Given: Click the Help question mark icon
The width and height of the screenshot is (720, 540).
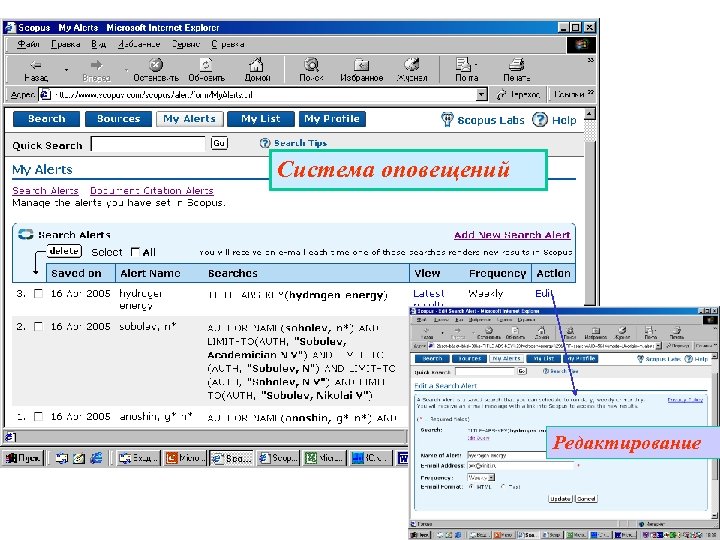Looking at the screenshot, I should (540, 120).
